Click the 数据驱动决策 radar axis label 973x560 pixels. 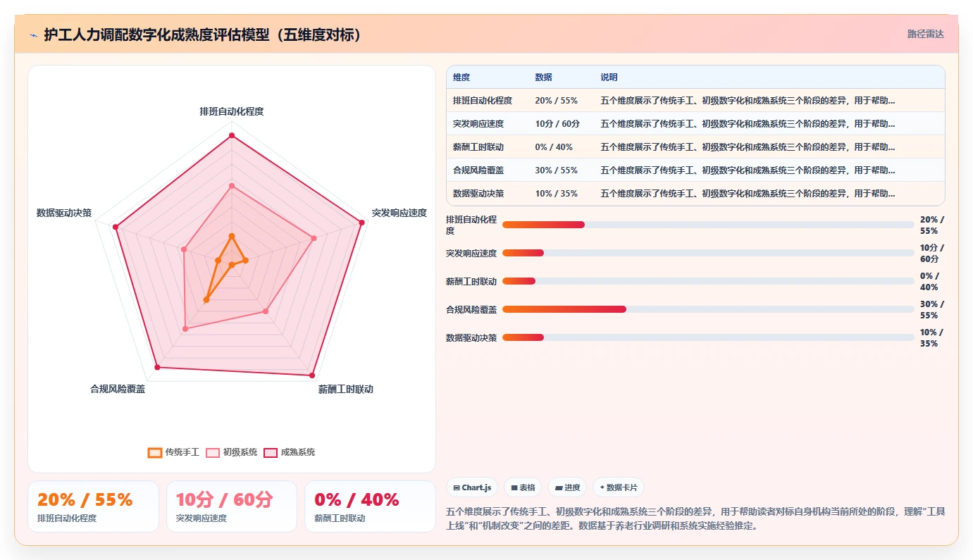(x=64, y=213)
